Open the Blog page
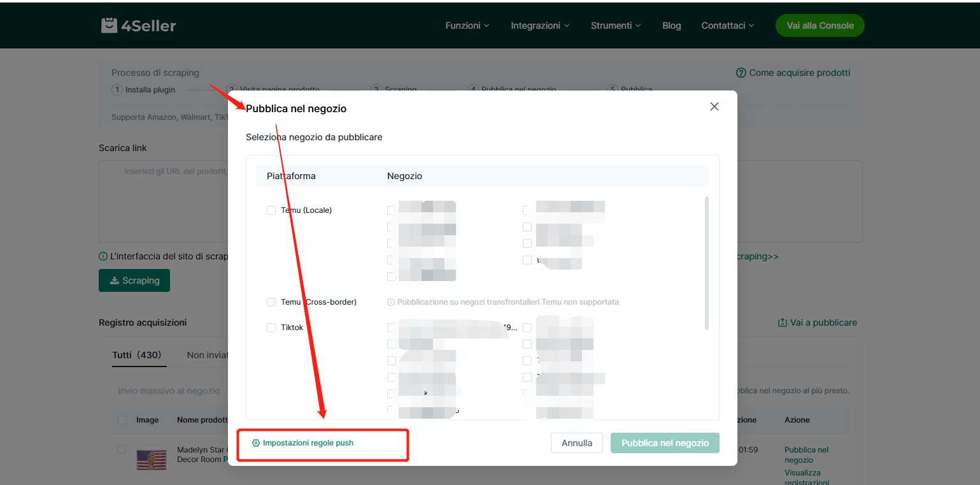 (x=671, y=25)
